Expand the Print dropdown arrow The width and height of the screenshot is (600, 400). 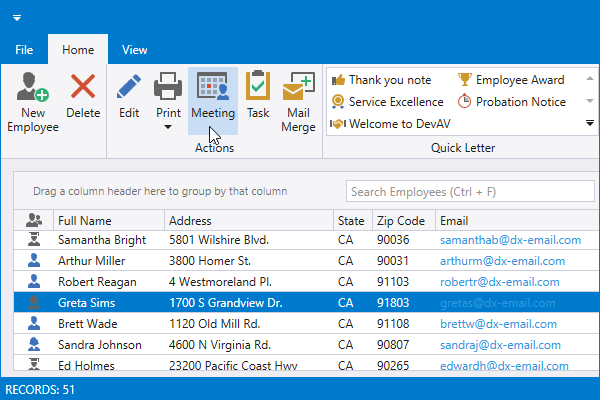168,129
